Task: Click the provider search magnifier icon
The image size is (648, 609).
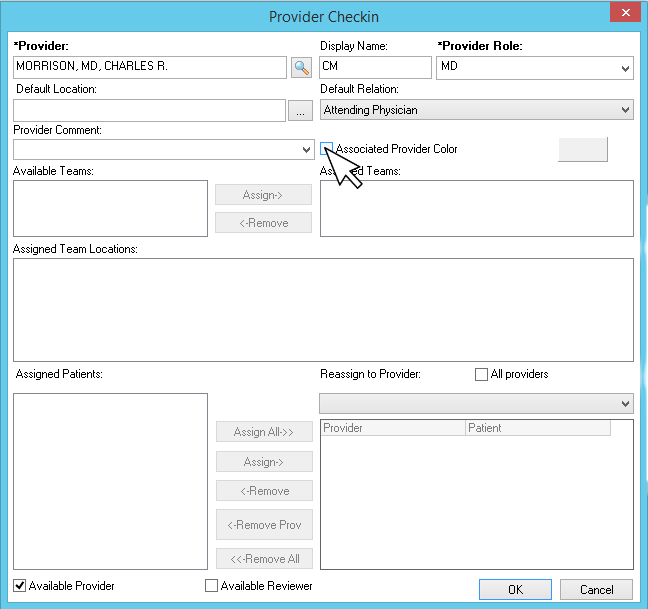Action: [x=301, y=67]
